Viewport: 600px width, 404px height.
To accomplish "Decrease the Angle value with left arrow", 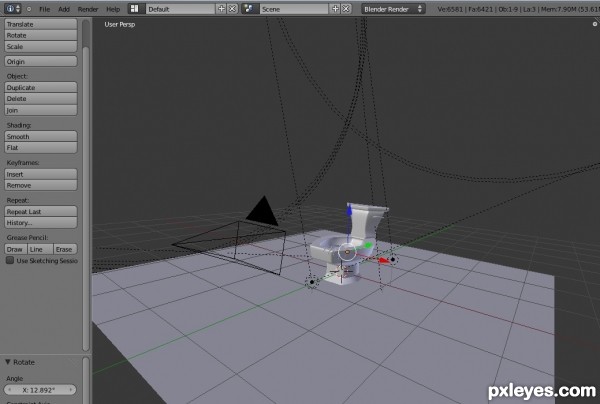I will [x=10, y=390].
